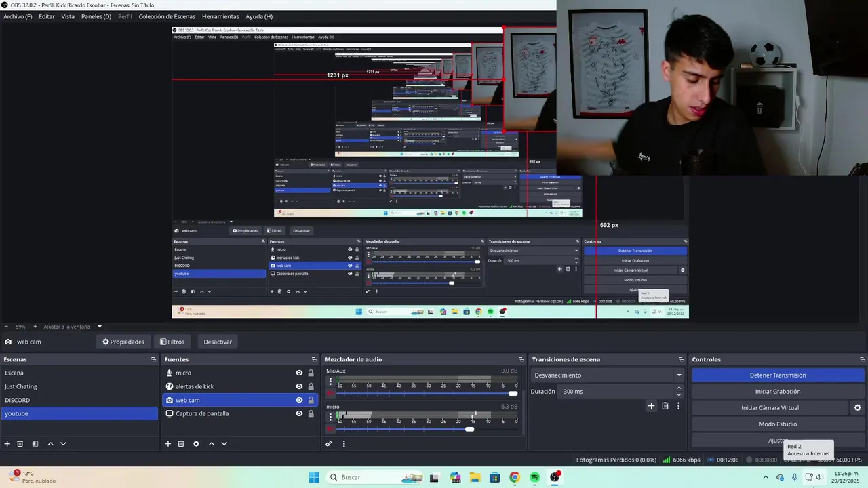Enable Modo Estudio
The height and width of the screenshot is (488, 868).
(x=778, y=424)
